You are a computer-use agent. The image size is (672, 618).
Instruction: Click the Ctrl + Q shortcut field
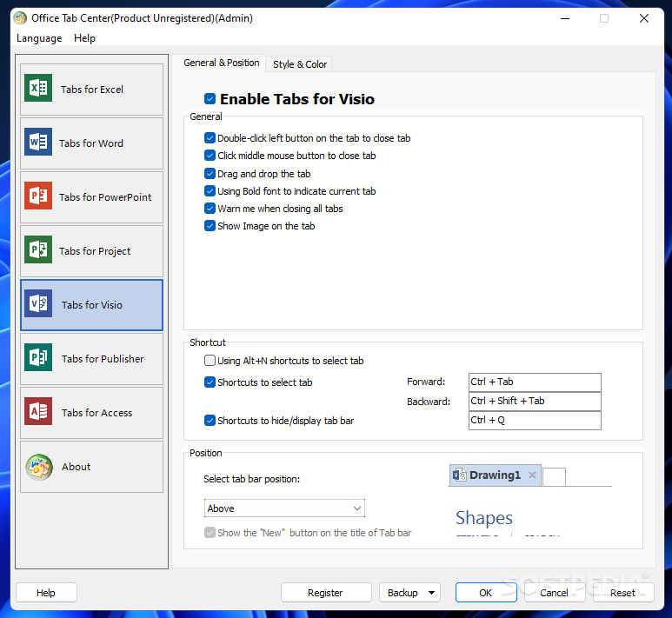(535, 421)
